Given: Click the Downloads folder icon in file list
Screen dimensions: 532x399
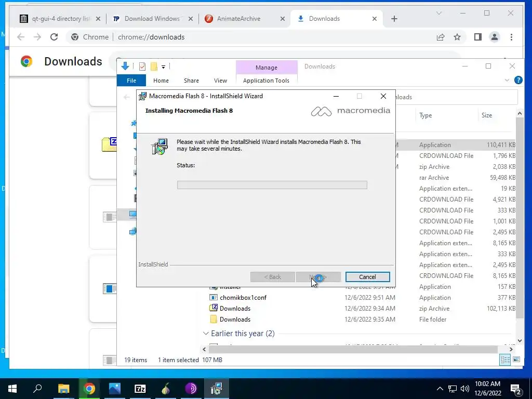Looking at the screenshot, I should pyautogui.click(x=214, y=320).
